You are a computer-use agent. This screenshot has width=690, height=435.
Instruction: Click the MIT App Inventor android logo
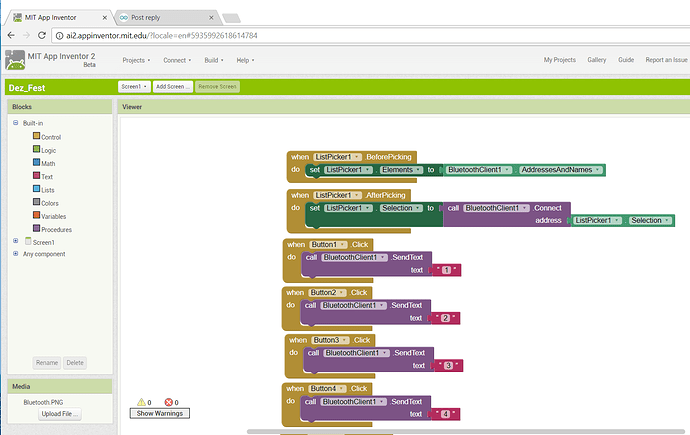15,60
